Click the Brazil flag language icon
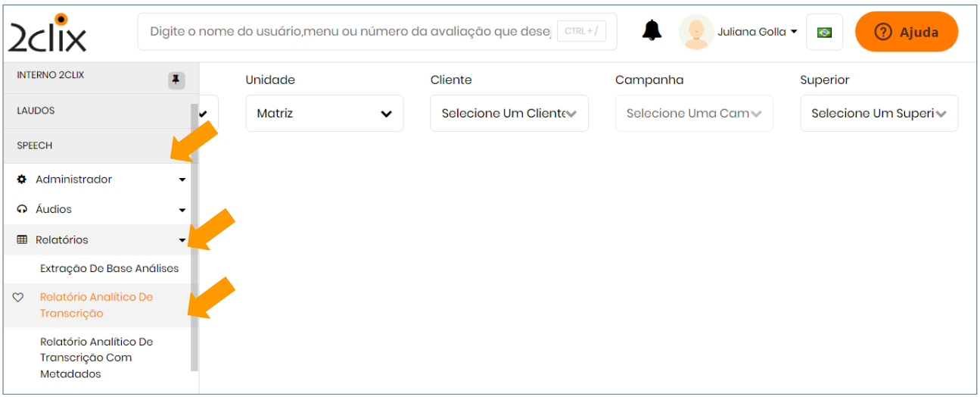This screenshot has width=980, height=397. point(824,33)
